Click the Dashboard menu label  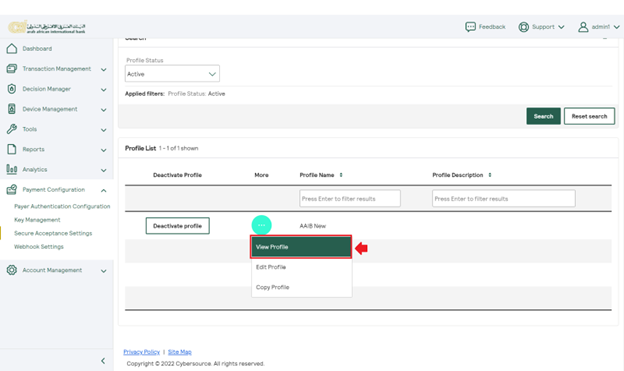point(37,49)
